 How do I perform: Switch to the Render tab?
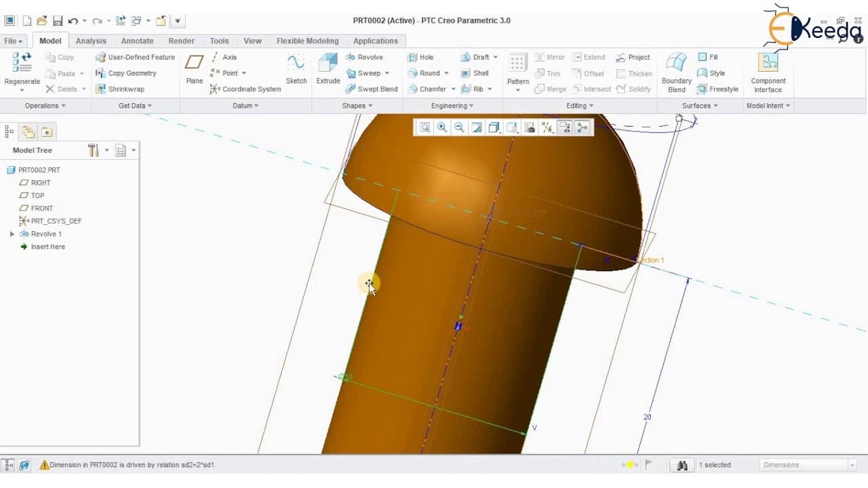point(181,41)
